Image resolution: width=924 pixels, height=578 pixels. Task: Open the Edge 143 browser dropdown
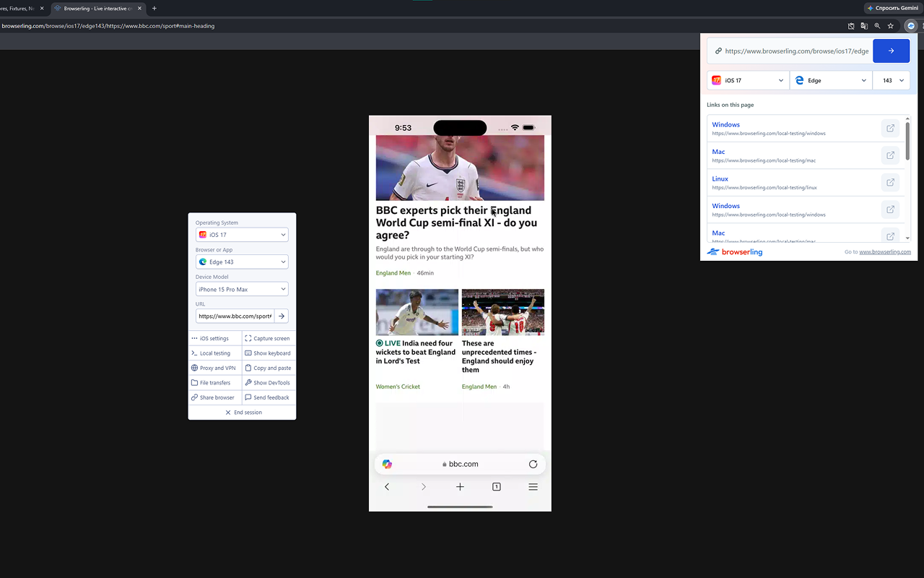coord(242,262)
